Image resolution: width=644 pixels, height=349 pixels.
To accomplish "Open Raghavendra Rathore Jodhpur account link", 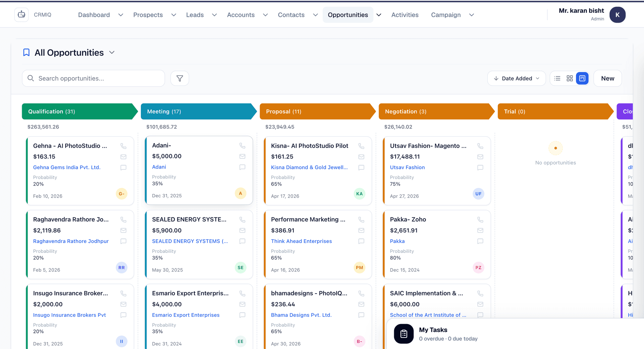I will pyautogui.click(x=71, y=241).
